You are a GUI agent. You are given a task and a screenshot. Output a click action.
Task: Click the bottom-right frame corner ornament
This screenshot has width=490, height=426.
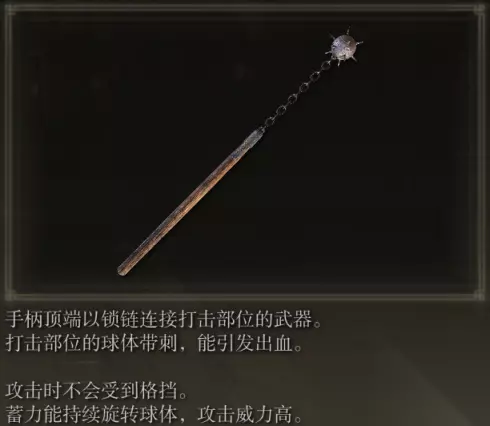point(480,295)
